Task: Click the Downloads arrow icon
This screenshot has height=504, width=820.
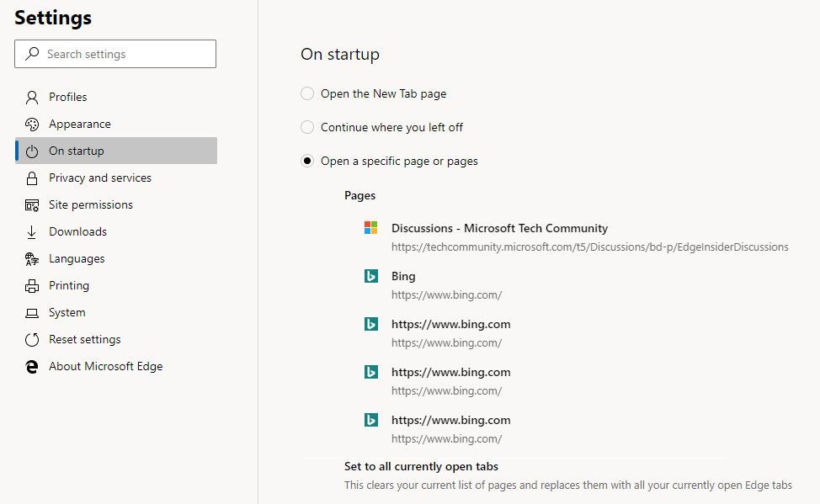Action: 32,232
